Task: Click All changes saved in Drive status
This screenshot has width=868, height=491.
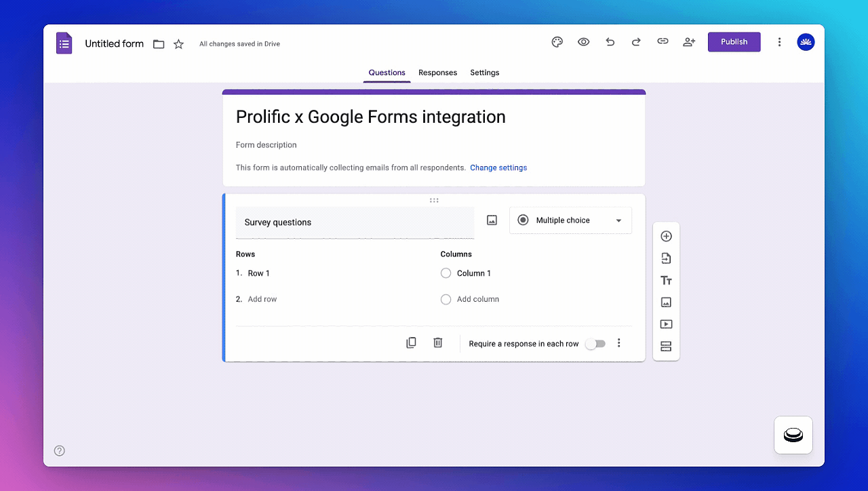Action: (239, 44)
